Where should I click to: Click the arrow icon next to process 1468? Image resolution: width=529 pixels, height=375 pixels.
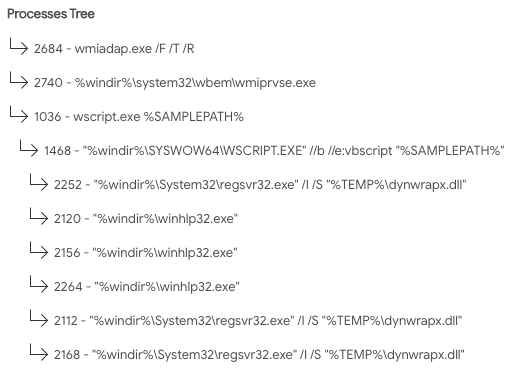point(29,148)
